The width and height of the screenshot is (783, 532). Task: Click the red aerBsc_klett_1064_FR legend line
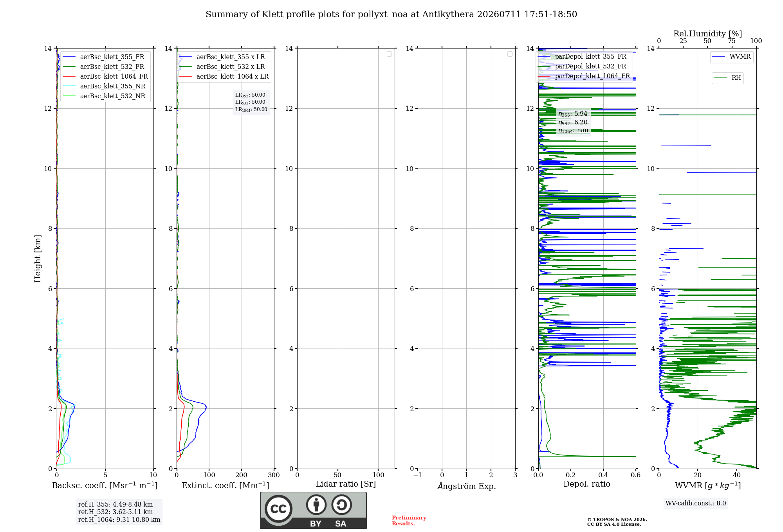click(69, 77)
